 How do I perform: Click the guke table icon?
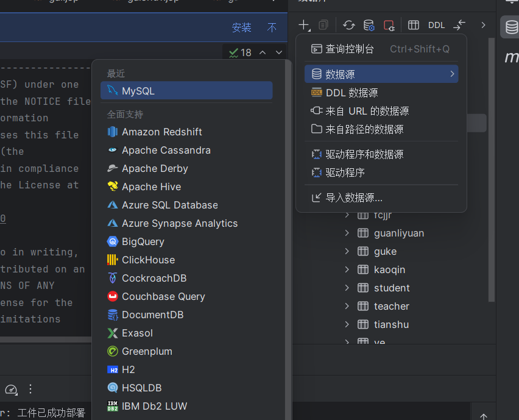(363, 251)
